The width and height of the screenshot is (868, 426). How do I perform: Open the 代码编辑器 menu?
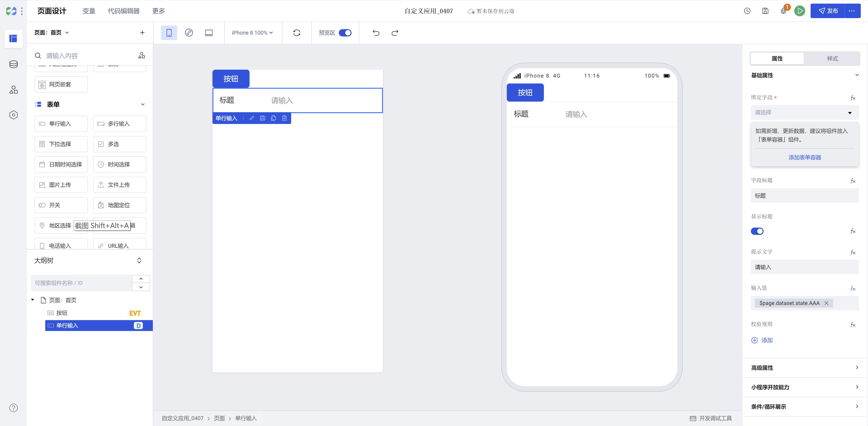coord(124,11)
